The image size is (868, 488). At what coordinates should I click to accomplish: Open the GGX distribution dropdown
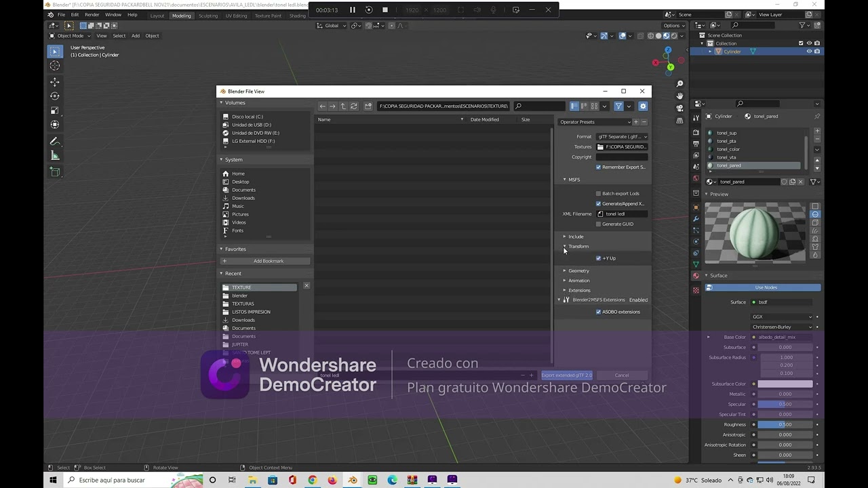[x=782, y=317]
